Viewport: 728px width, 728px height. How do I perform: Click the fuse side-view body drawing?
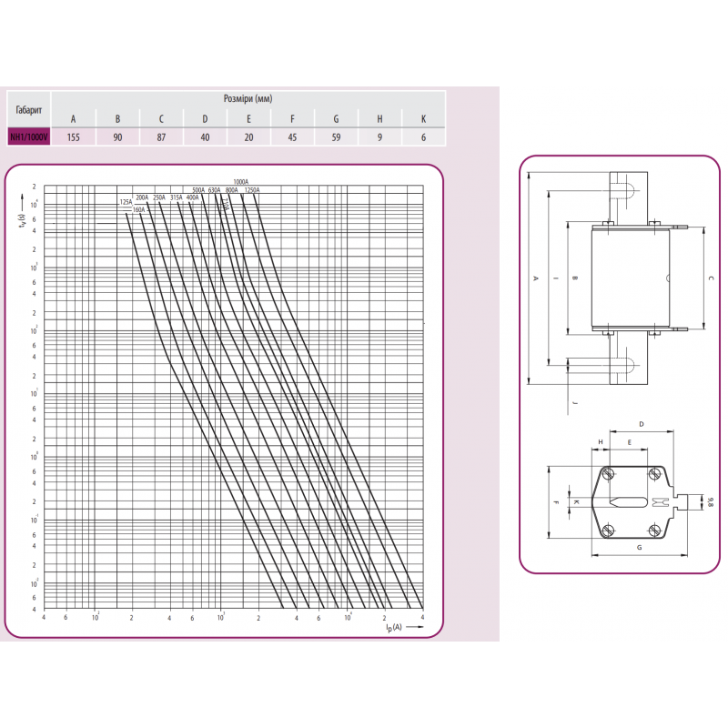(630, 278)
